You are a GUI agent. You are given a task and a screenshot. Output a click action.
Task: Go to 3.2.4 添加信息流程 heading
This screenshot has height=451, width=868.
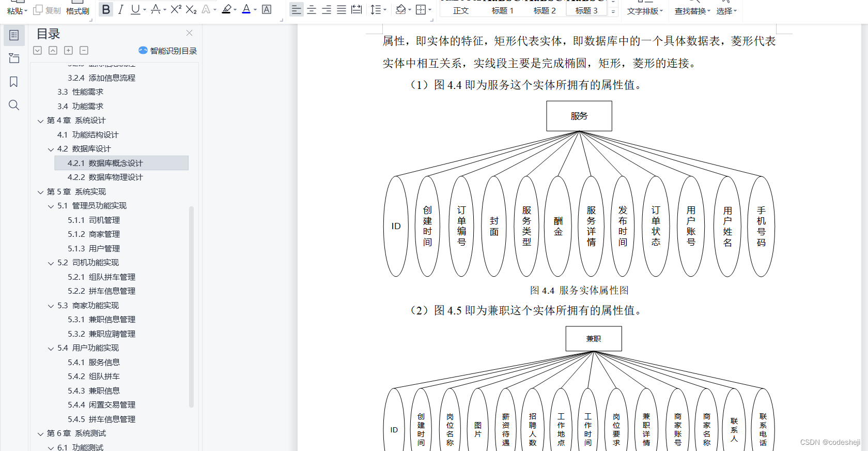click(x=102, y=78)
